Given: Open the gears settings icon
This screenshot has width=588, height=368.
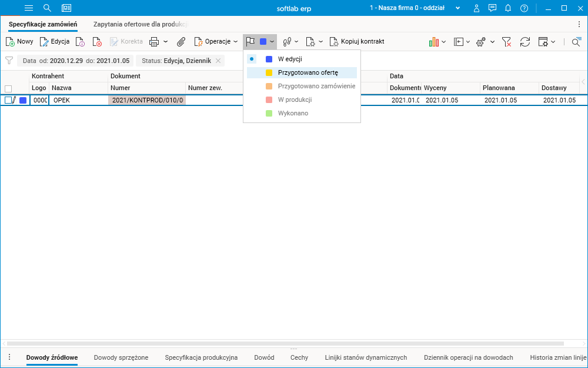Looking at the screenshot, I should click(x=481, y=42).
